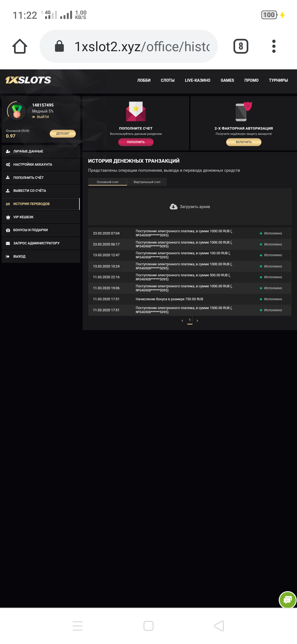
Task: Click the cloud download archive icon
Action: 174,207
